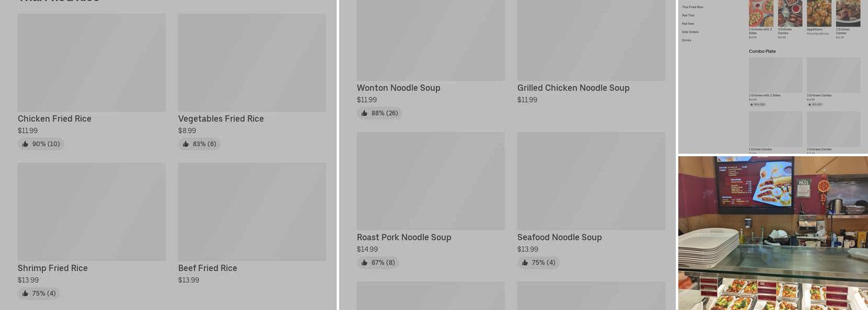The height and width of the screenshot is (310, 868).
Task: Select Thai Fried Rice in category sidebar
Action: [693, 7]
